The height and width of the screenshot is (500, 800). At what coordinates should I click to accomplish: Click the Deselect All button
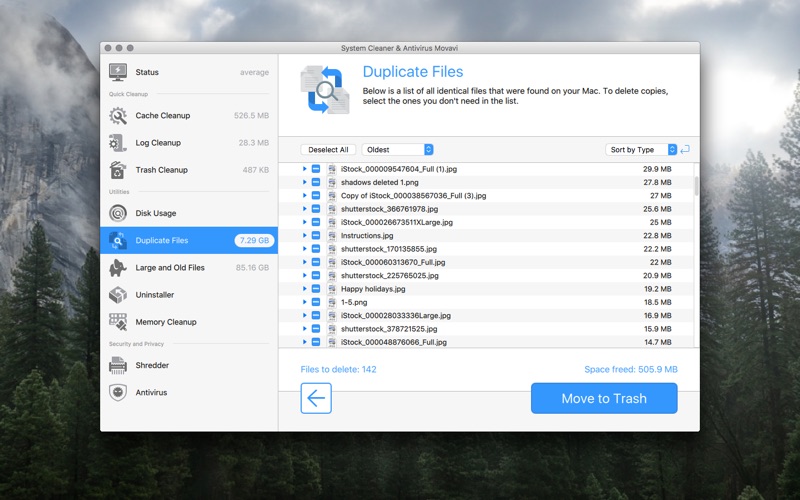point(328,150)
